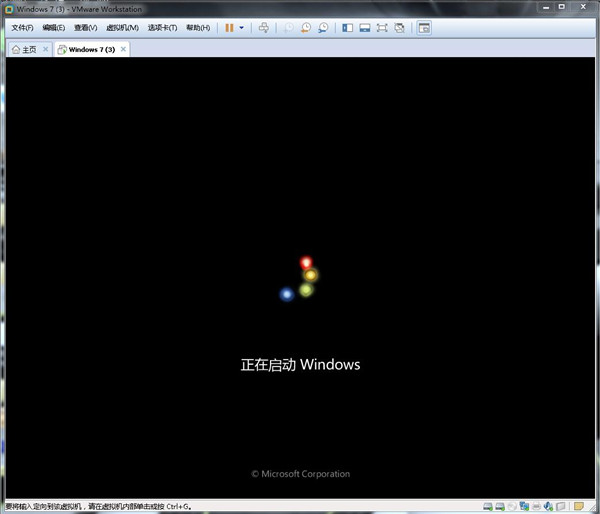The image size is (600, 514).
Task: Open the 文件(F) menu
Action: click(x=22, y=28)
